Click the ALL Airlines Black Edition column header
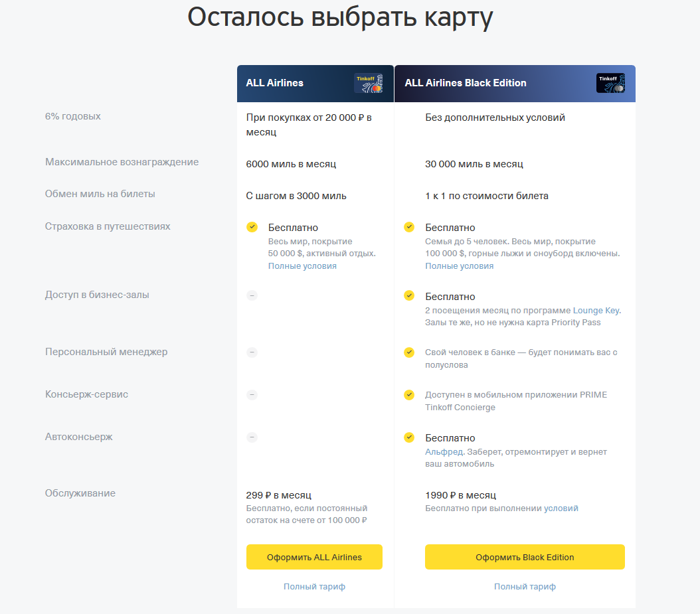700x614 pixels. click(515, 84)
